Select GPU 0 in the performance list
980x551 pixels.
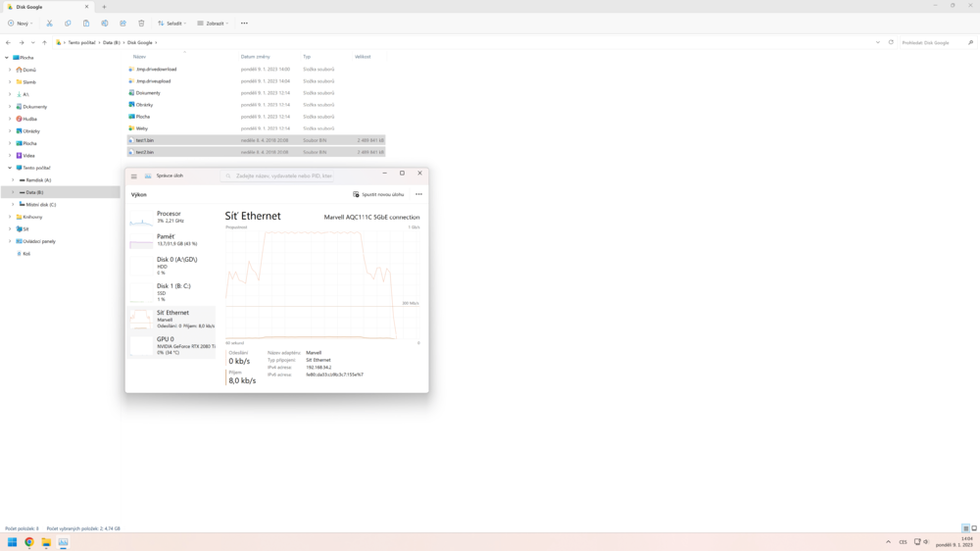[170, 343]
